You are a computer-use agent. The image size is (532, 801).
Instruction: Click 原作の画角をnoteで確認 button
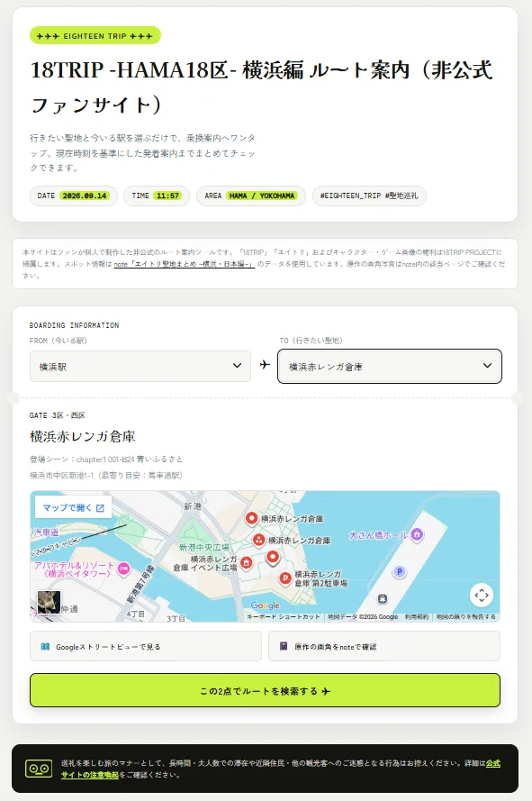click(384, 646)
